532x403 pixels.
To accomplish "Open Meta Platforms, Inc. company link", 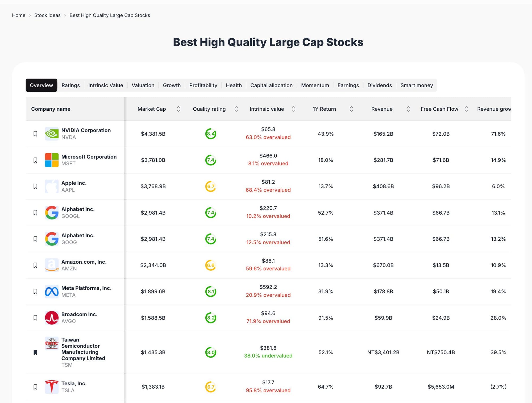I will click(x=86, y=288).
